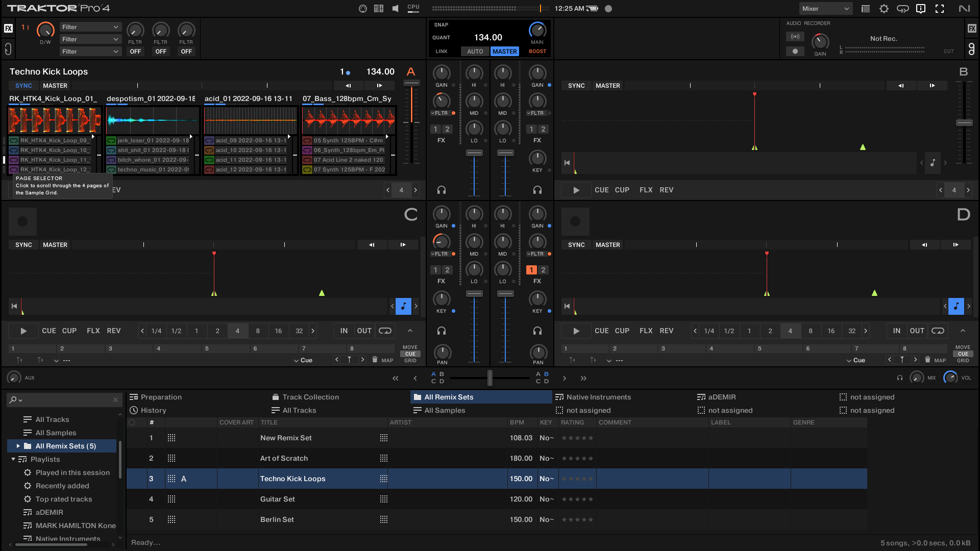Toggle AUTO master mode
The width and height of the screenshot is (980, 551).
click(x=475, y=52)
